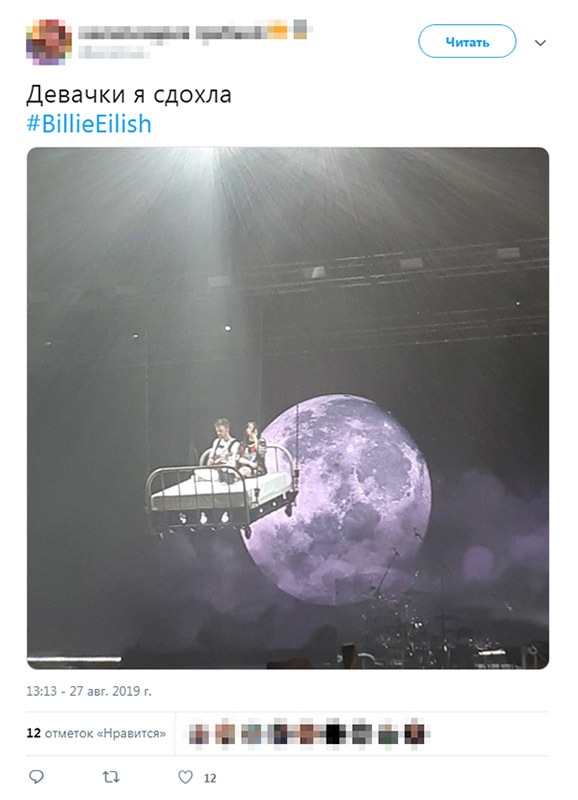Click the Читать follow button
578x800 pixels.
pyautogui.click(x=467, y=41)
